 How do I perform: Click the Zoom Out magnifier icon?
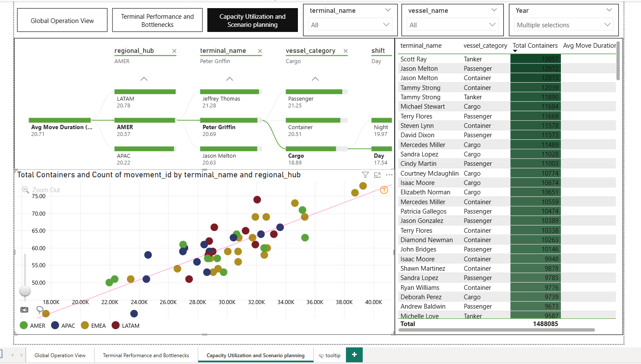pyautogui.click(x=26, y=190)
